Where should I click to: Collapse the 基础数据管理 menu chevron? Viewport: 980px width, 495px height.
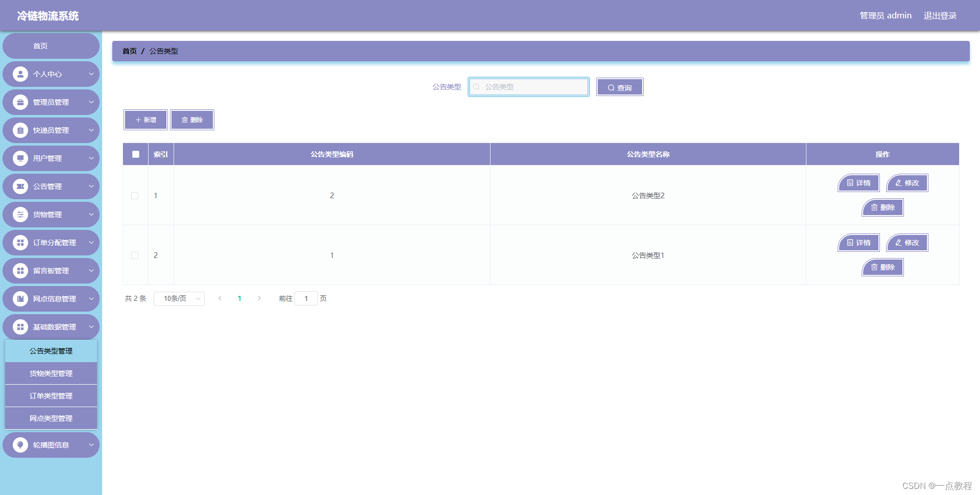pyautogui.click(x=91, y=327)
